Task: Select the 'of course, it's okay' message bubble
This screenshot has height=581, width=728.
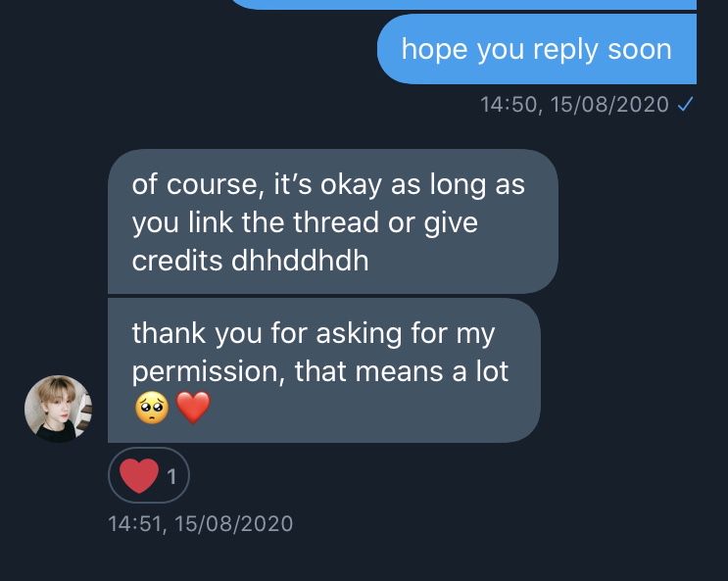Action: click(333, 221)
